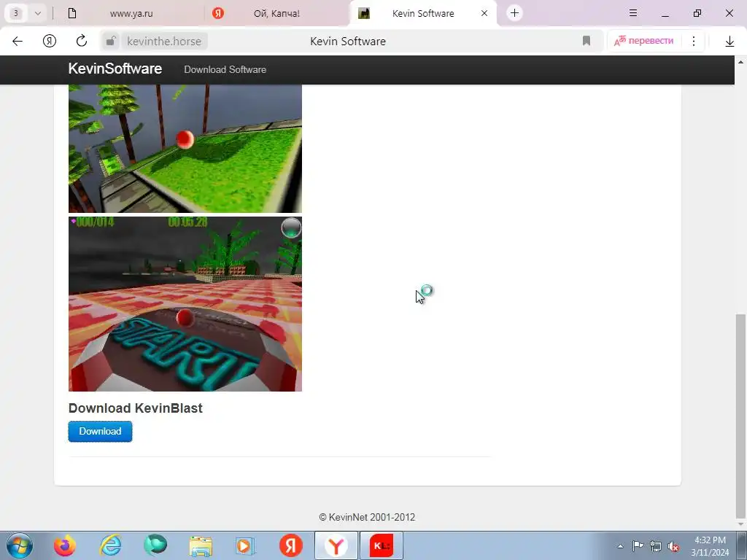
Task: Open the green globe browser taskbar icon
Action: 155,545
